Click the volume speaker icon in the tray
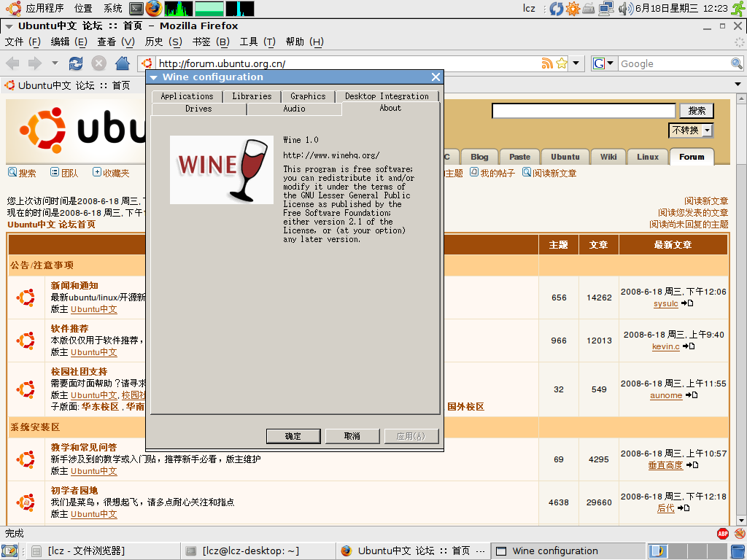 click(x=625, y=8)
